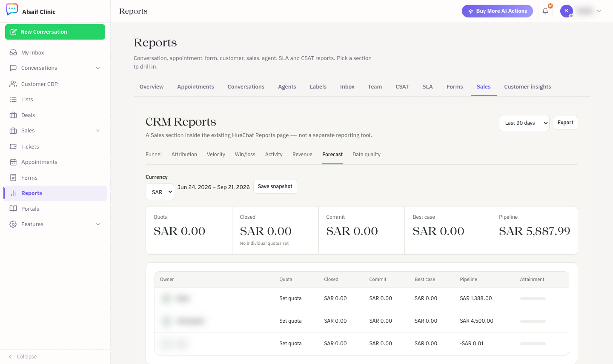Open the Deals briefcase icon
This screenshot has width=613, height=364.
click(13, 115)
